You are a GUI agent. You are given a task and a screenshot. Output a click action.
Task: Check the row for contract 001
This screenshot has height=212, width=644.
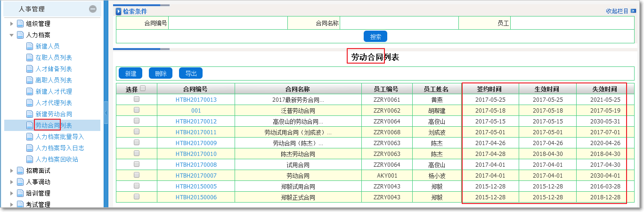pyautogui.click(x=137, y=110)
